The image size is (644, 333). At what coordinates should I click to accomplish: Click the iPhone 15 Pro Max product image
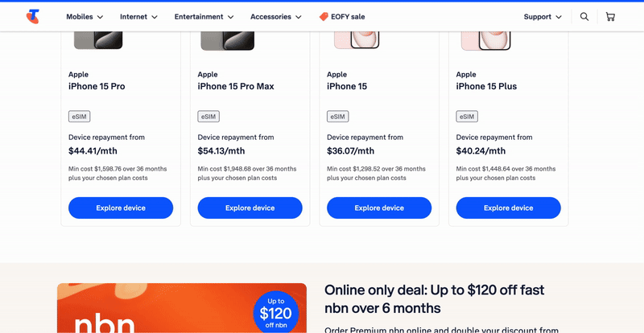tap(228, 41)
